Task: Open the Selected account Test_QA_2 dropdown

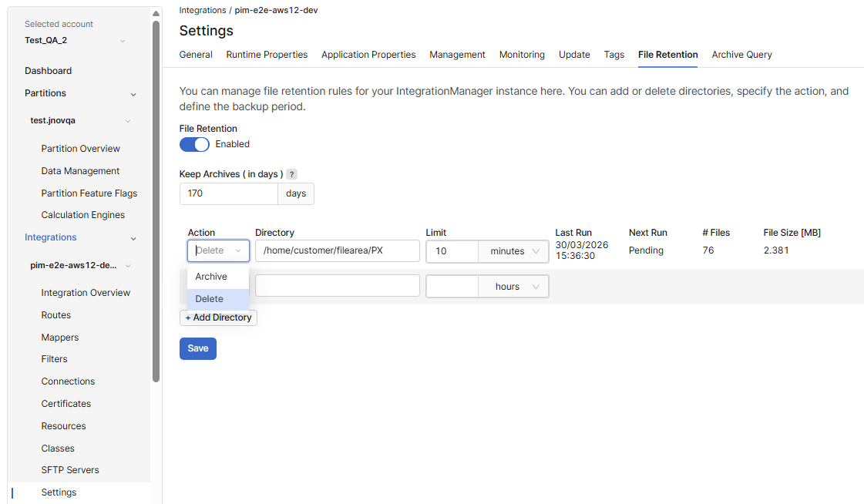Action: point(123,41)
